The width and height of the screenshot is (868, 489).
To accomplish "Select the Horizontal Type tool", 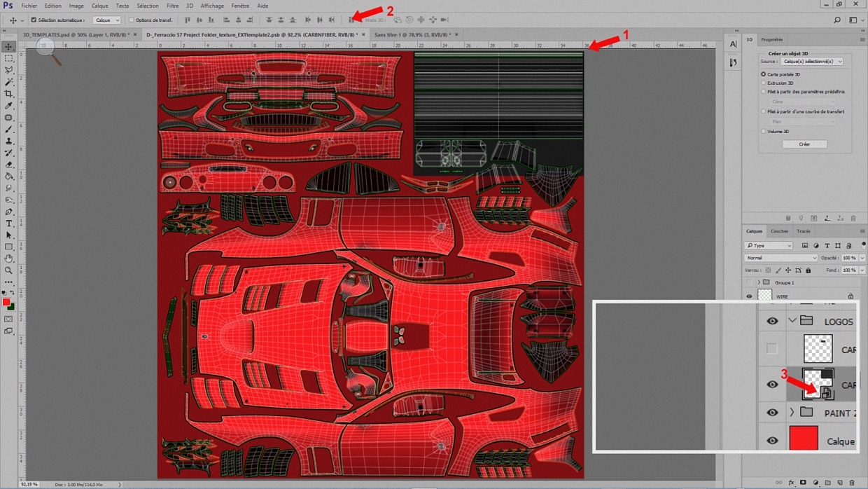I will click(x=8, y=223).
